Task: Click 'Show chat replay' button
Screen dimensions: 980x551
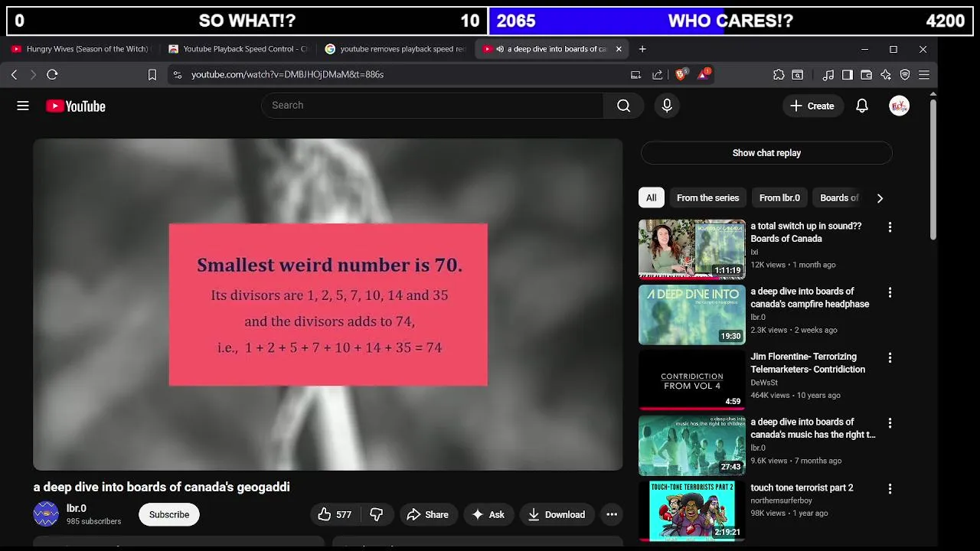Action: [x=766, y=153]
